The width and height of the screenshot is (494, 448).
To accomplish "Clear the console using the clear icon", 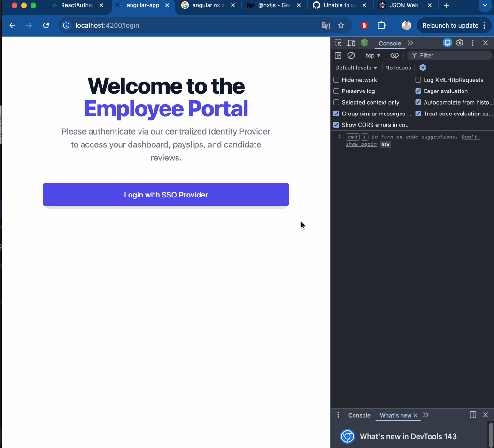I will [x=351, y=55].
